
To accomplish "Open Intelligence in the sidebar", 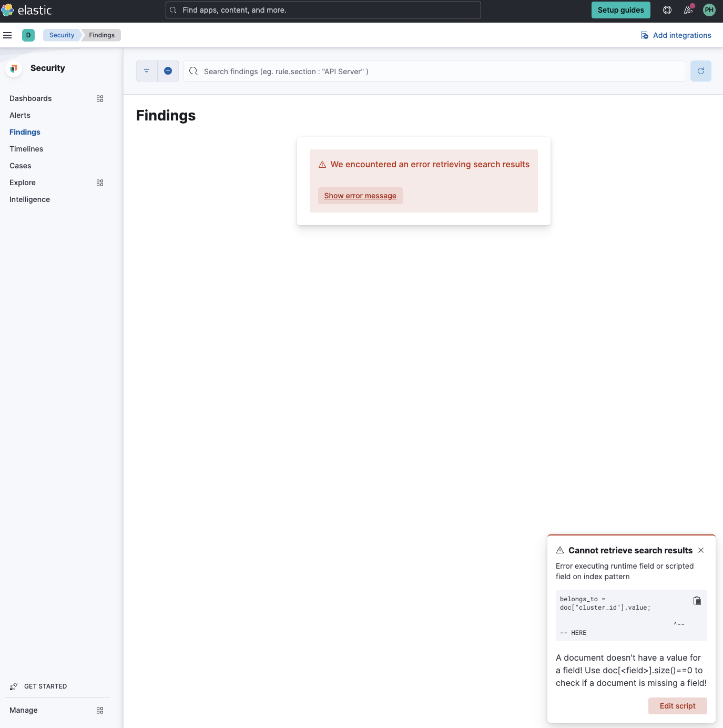I will [30, 199].
